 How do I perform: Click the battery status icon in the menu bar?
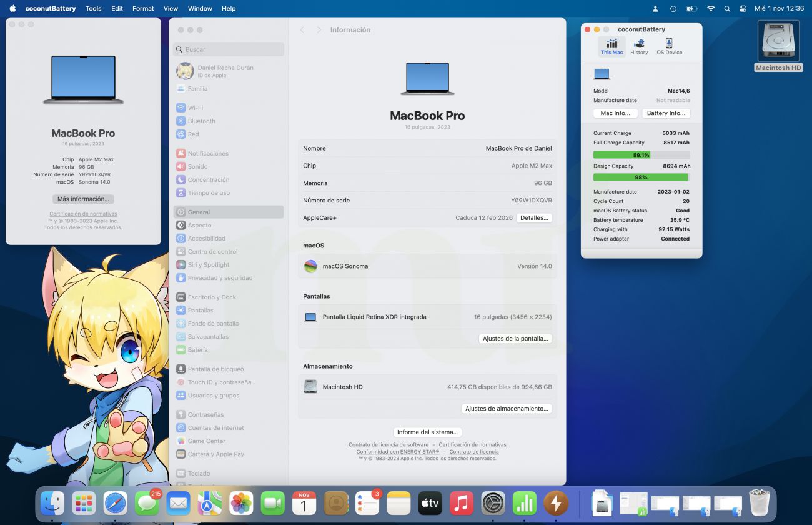pos(691,9)
